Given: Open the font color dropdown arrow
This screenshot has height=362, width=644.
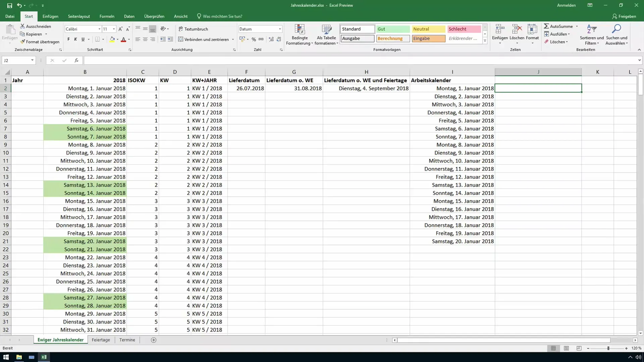Looking at the screenshot, I should click(x=129, y=40).
